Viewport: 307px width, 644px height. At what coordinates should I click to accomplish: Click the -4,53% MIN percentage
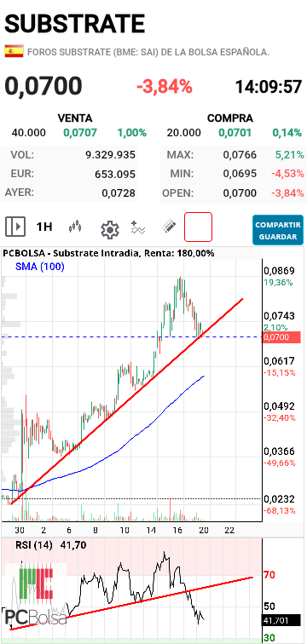pyautogui.click(x=287, y=174)
